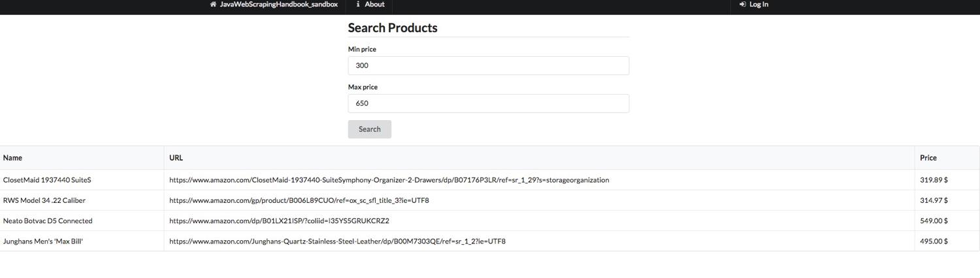Screen dimensions: 980x278
Task: Focus the Max price input field
Action: coord(489,103)
